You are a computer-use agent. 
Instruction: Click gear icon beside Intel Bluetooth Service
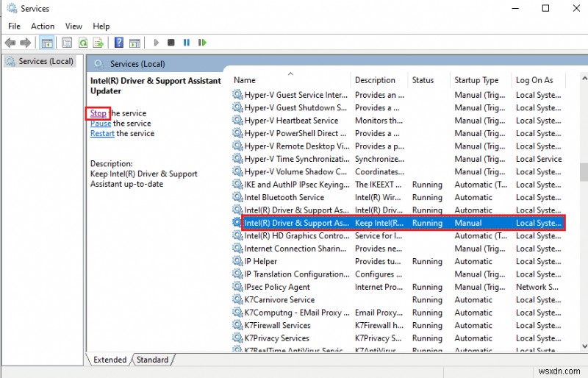tap(237, 196)
